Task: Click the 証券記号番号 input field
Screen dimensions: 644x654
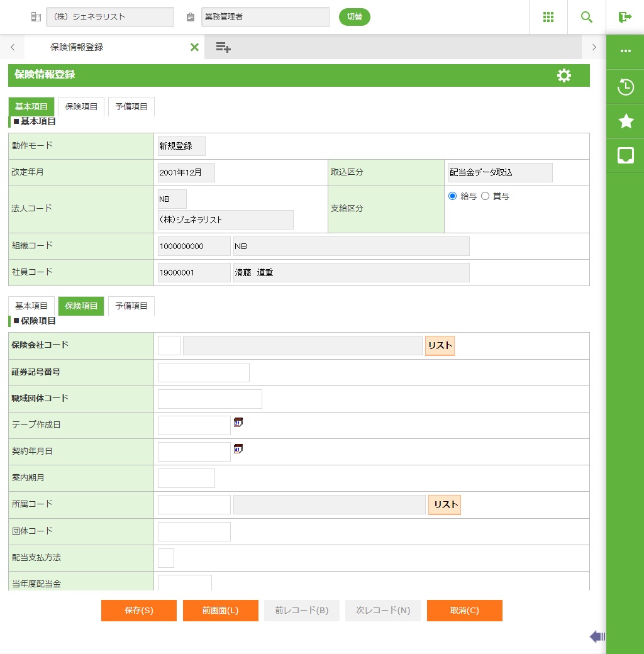Action: (x=203, y=372)
